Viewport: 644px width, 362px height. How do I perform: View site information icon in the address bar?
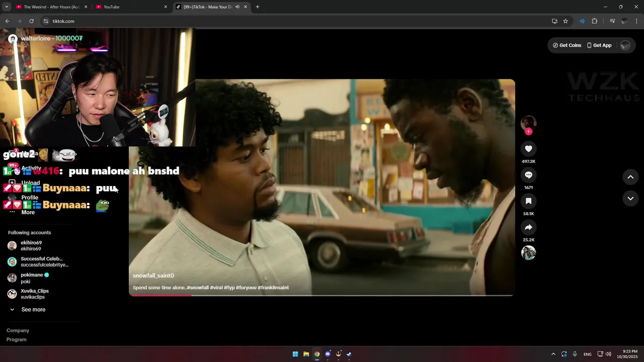pos(46,21)
